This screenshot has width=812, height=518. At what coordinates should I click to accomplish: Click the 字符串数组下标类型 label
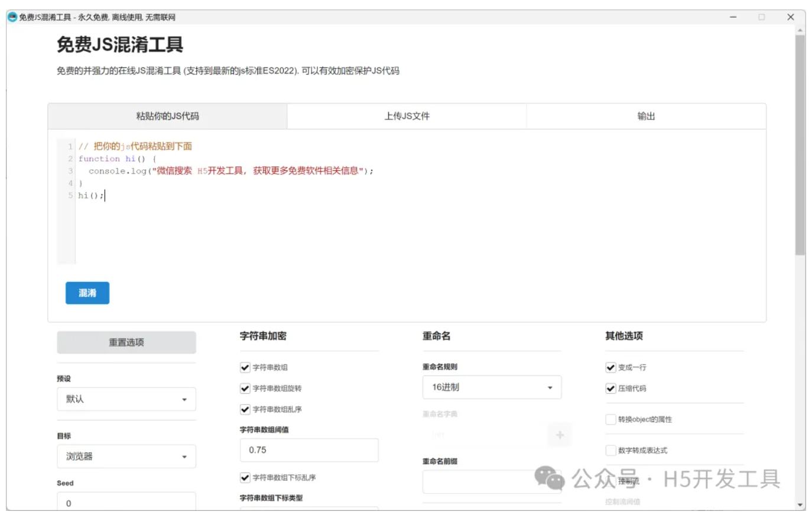pyautogui.click(x=271, y=498)
